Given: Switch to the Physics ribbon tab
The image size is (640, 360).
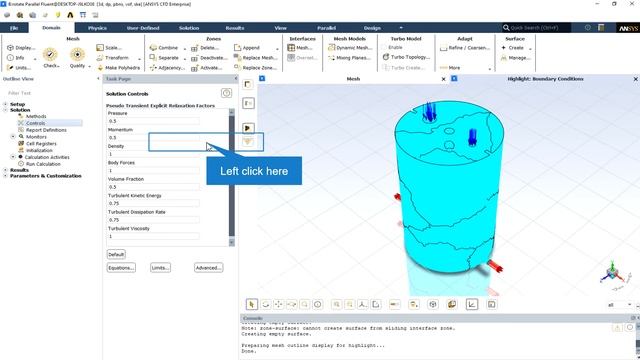Looking at the screenshot, I should click(x=98, y=28).
